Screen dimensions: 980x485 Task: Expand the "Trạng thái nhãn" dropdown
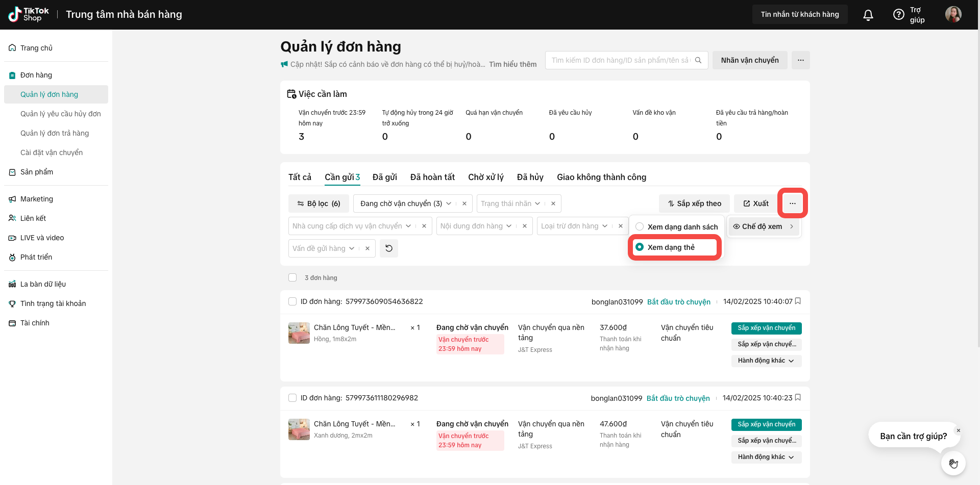509,203
